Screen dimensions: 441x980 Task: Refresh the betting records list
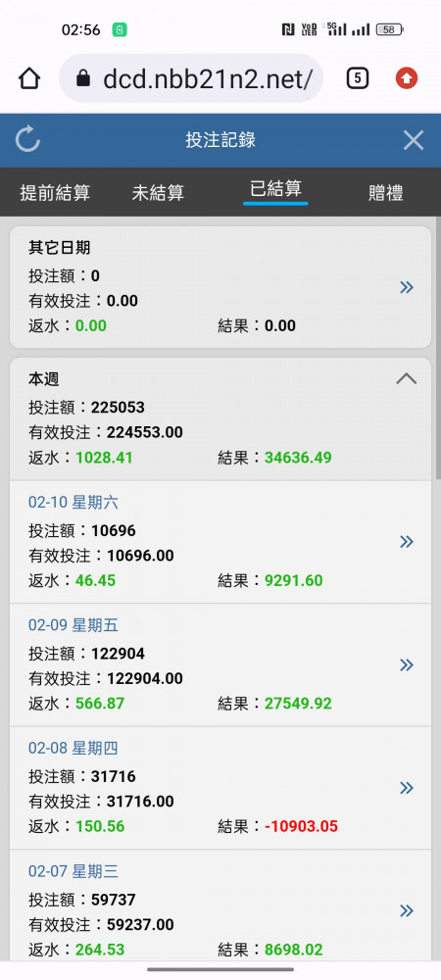(x=28, y=139)
